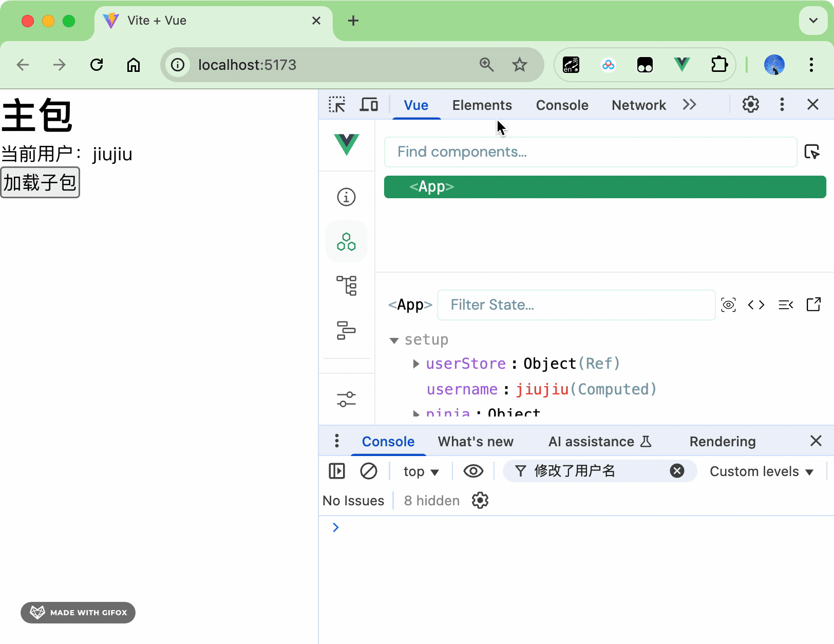Go back to the previous page
Image resolution: width=834 pixels, height=644 pixels.
[x=23, y=65]
